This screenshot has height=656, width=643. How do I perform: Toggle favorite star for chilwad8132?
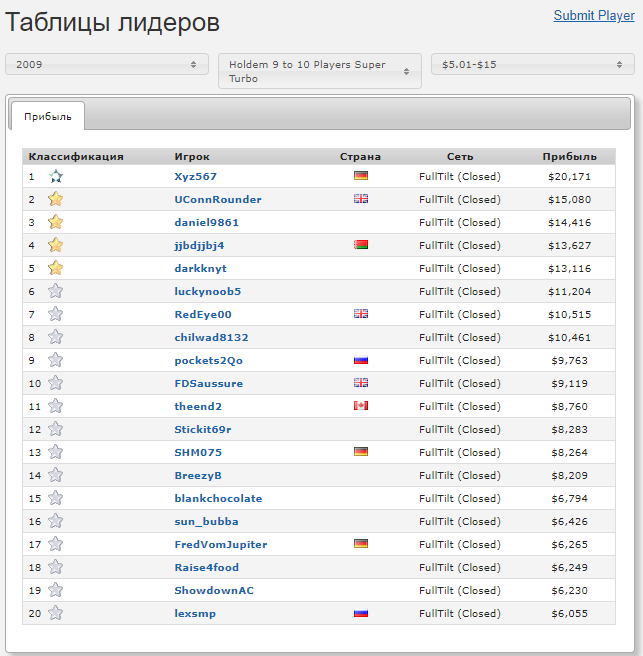(56, 337)
